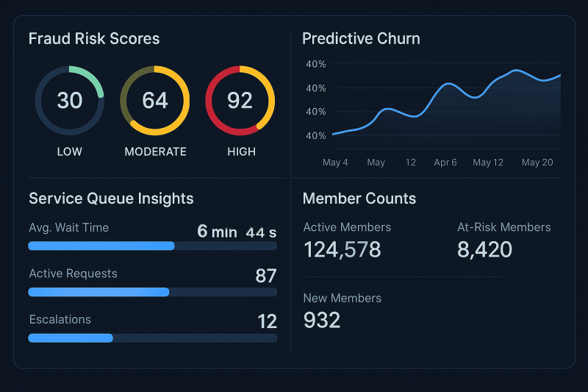Viewport: 588px width, 392px height.
Task: Click the 6 min 44 s wait time value
Action: [237, 232]
